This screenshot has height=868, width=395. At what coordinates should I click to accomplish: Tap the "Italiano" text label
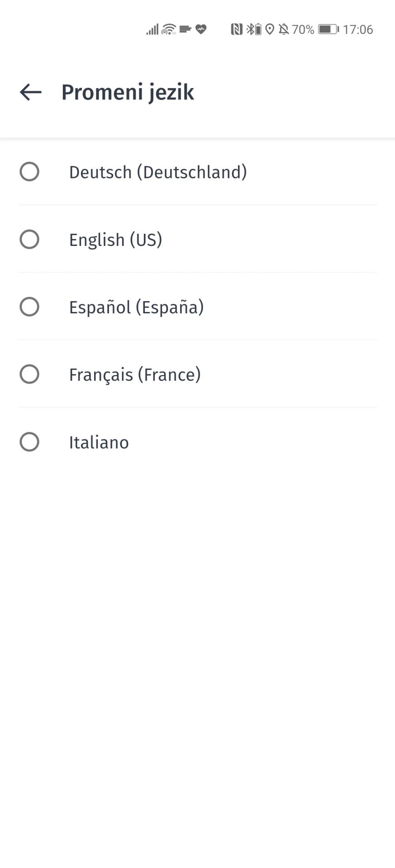(x=99, y=443)
